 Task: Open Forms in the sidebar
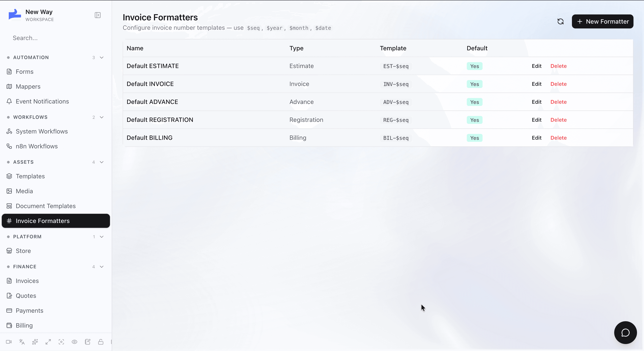click(x=56, y=72)
